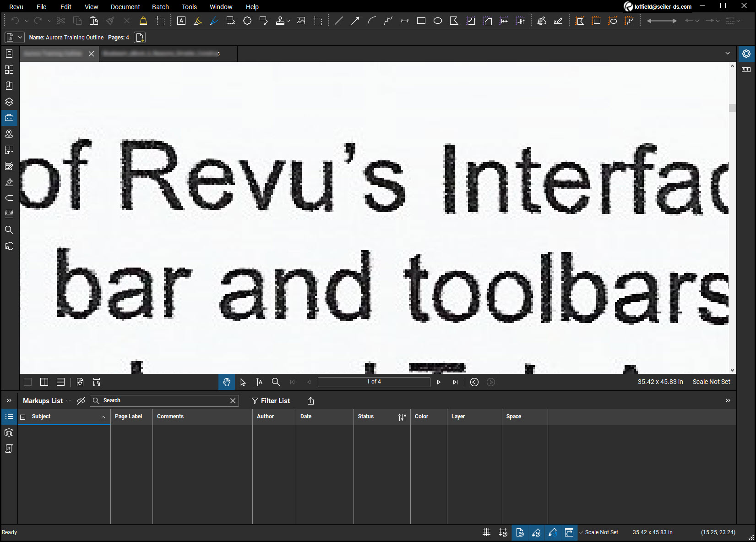The width and height of the screenshot is (756, 542).
Task: Open the Layers panel in sidebar
Action: (x=9, y=102)
